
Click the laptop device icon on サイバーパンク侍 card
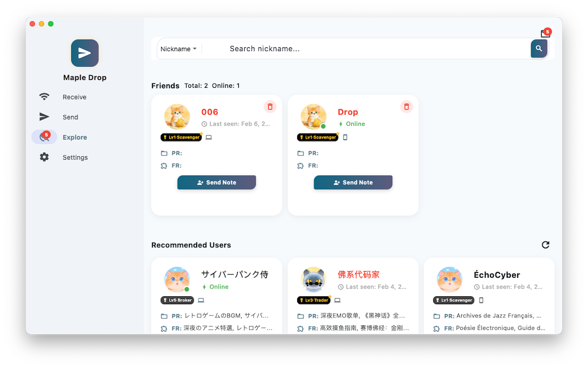click(x=201, y=300)
